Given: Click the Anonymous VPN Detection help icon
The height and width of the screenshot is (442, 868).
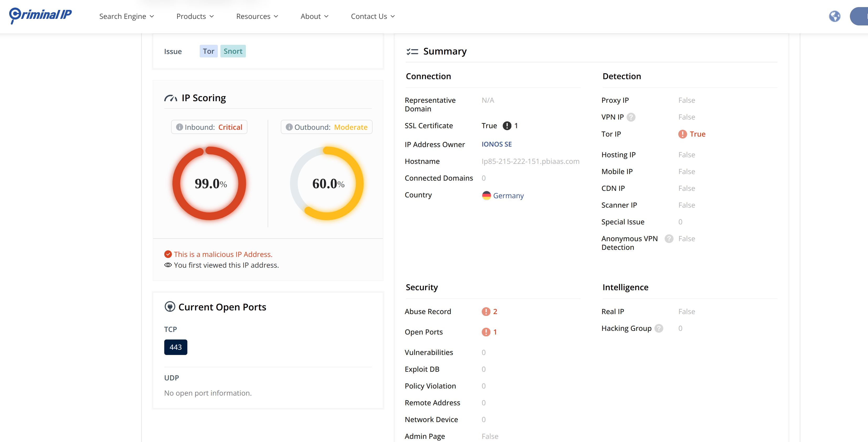Looking at the screenshot, I should 669,239.
